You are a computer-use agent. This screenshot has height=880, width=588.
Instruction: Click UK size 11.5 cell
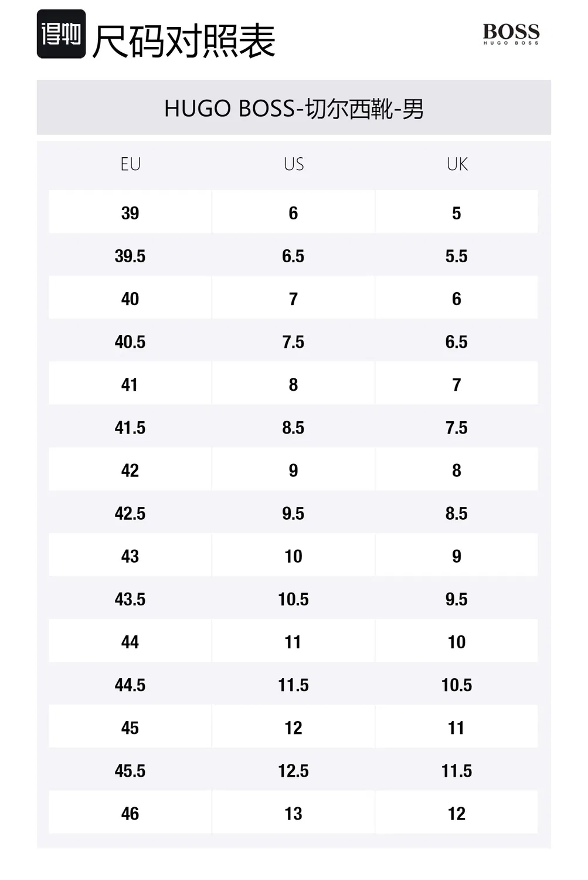click(x=457, y=770)
